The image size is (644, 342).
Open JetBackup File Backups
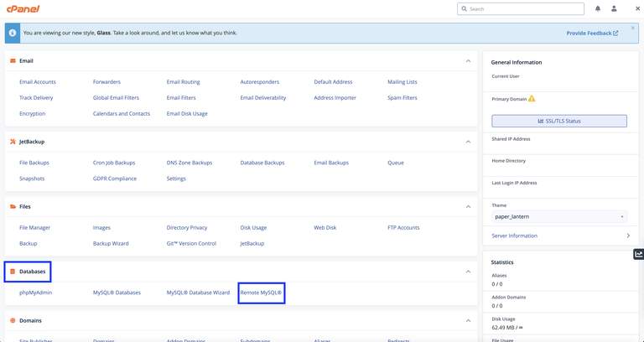point(34,163)
